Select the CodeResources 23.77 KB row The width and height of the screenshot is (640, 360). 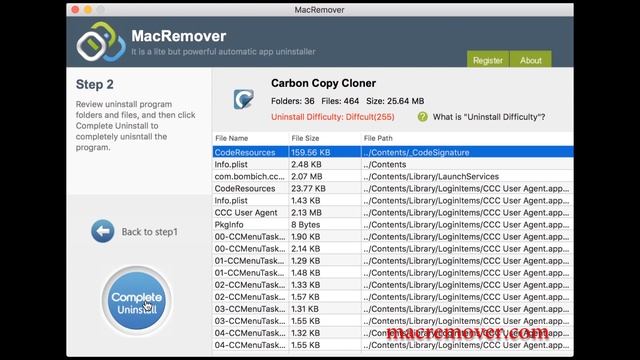393,189
